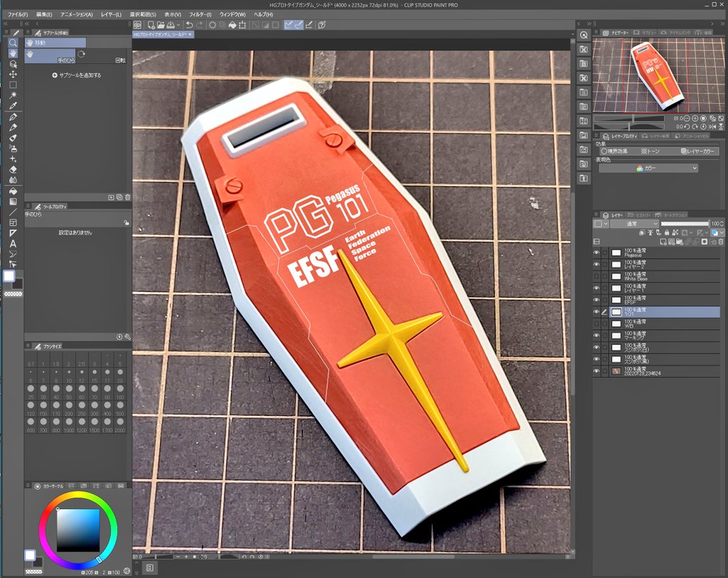728x578 pixels.
Task: Select the Hand move tool in toolbox
Action: point(13,53)
